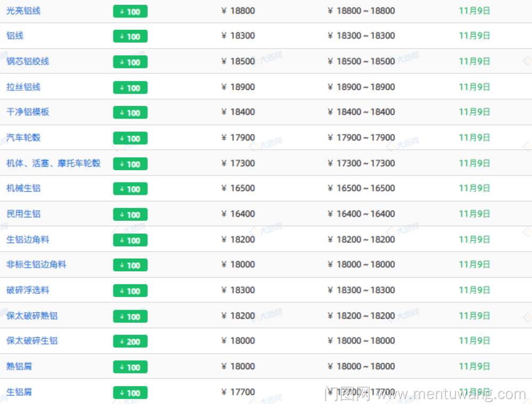
Task: Click the 铝线 link in second row
Action: click(15, 36)
